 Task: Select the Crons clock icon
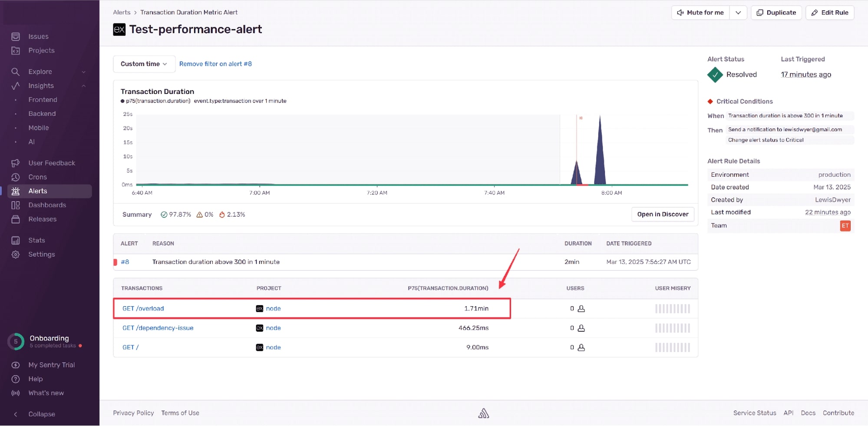tap(16, 177)
